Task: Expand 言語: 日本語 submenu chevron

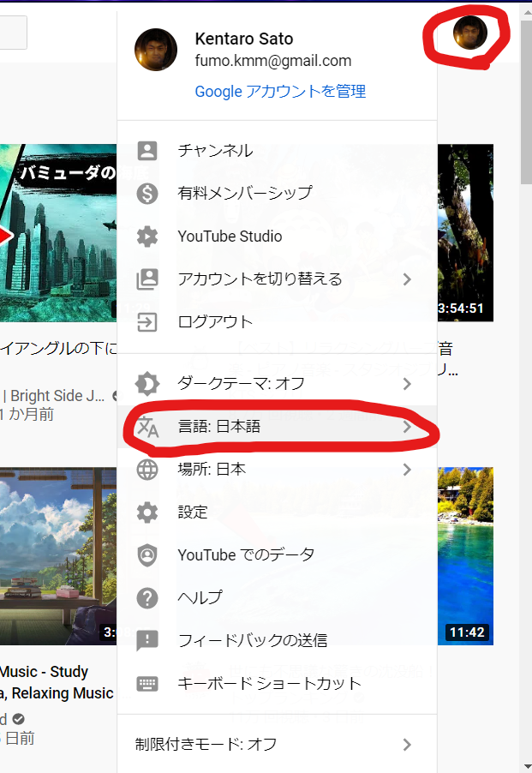Action: pos(407,427)
